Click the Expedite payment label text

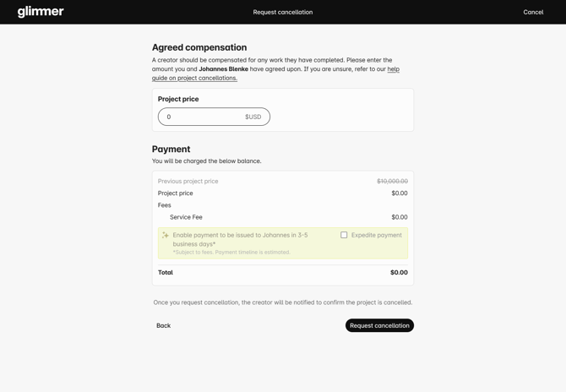tap(376, 235)
